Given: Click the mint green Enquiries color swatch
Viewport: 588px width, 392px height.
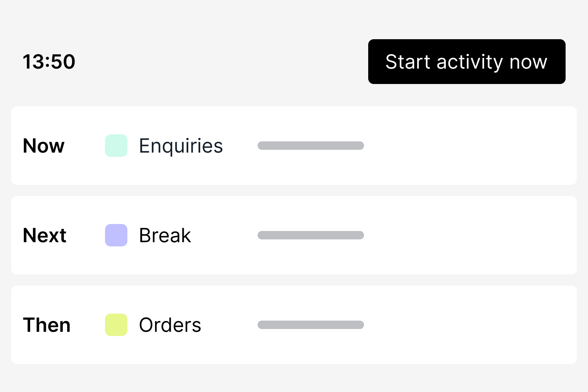Looking at the screenshot, I should click(x=116, y=146).
